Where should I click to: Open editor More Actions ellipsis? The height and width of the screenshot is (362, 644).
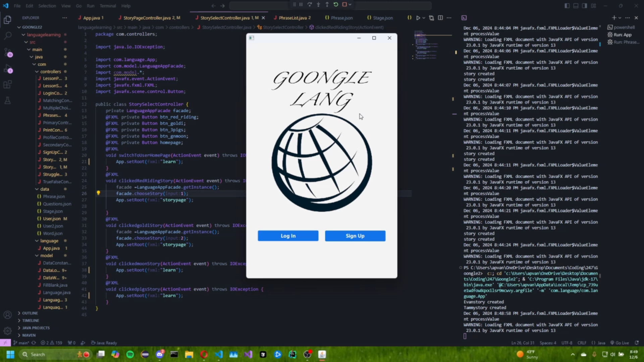(449, 18)
